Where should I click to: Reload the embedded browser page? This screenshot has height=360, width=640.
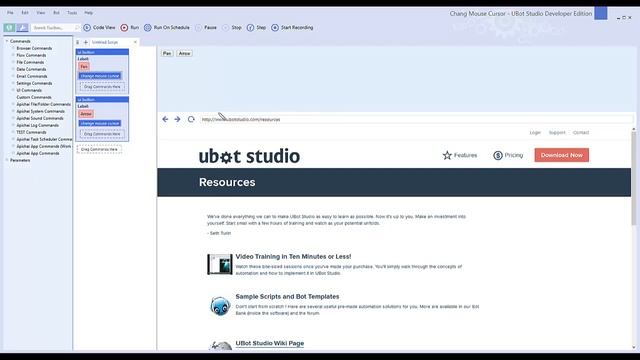[x=191, y=119]
